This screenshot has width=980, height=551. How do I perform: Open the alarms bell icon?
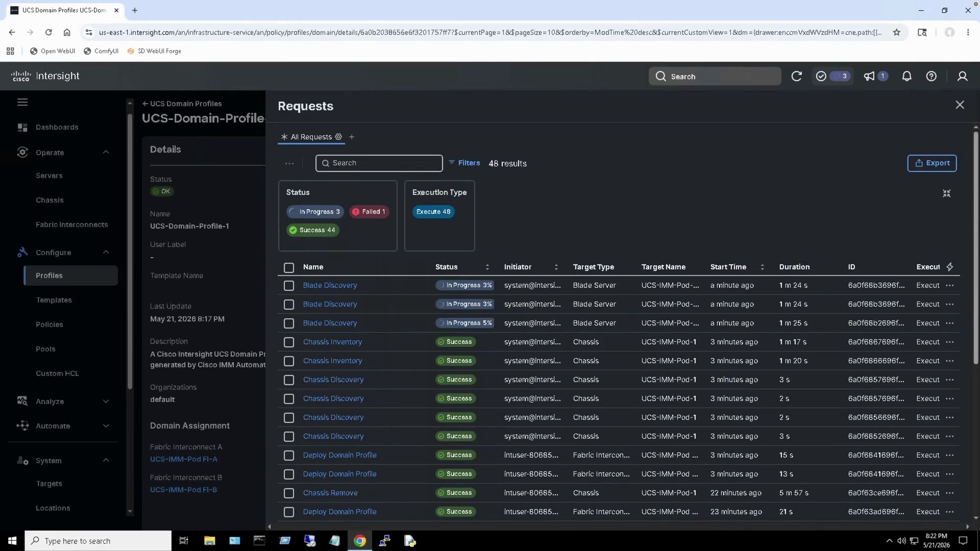click(x=906, y=77)
